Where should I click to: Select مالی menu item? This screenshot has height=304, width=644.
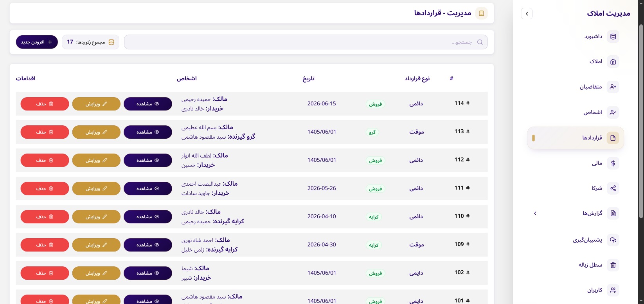point(576,163)
